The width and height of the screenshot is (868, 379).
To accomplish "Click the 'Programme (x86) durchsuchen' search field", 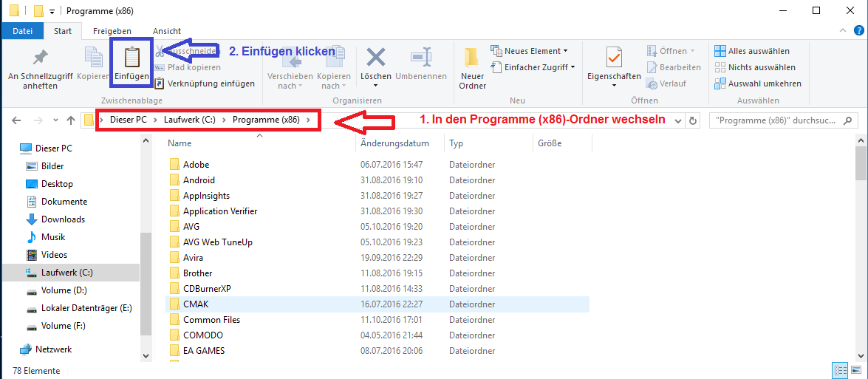I will [x=783, y=120].
